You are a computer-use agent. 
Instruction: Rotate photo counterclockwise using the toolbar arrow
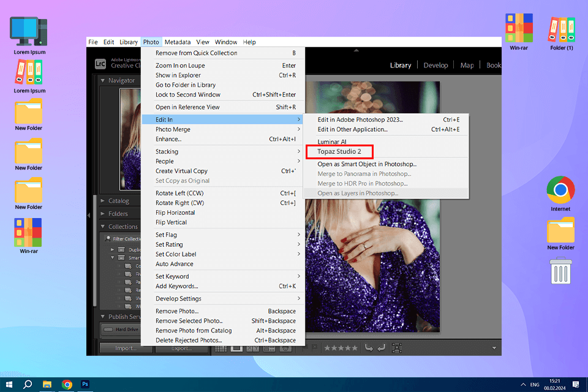click(369, 349)
